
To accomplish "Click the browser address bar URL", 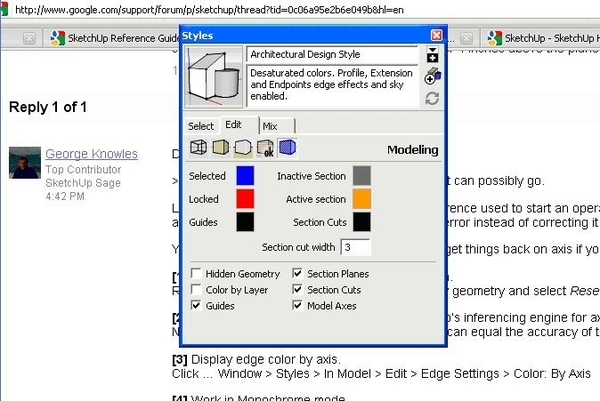I will coord(209,10).
